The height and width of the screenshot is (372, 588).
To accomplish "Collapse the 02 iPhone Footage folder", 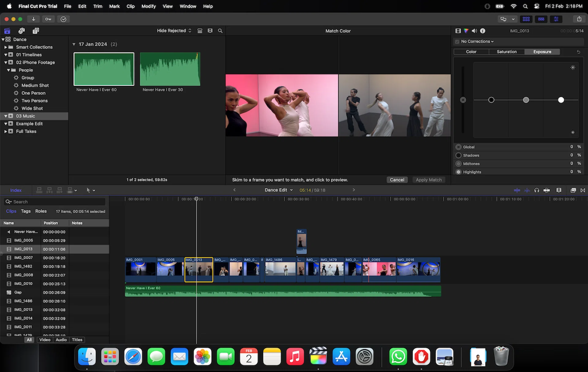I will tap(6, 62).
